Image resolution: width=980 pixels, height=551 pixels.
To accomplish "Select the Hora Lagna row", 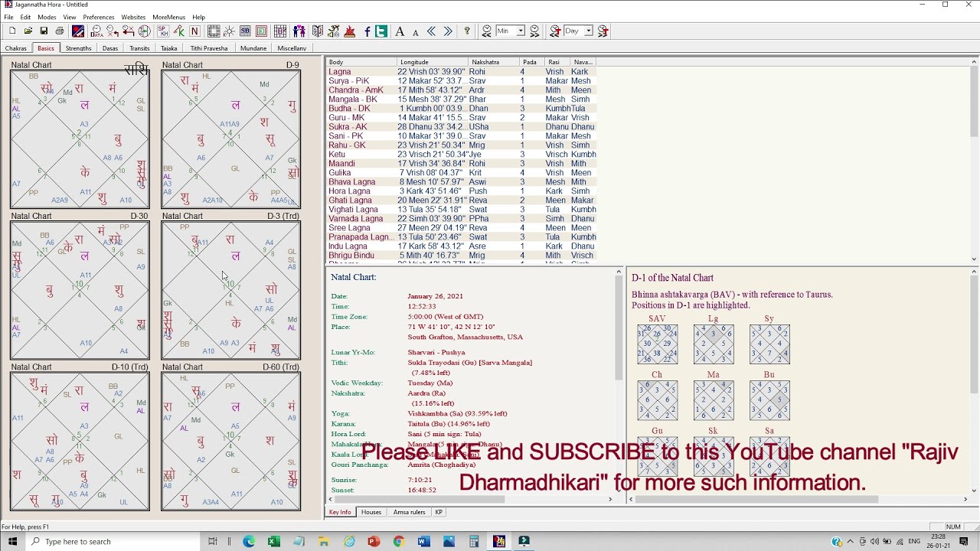I will 462,191.
